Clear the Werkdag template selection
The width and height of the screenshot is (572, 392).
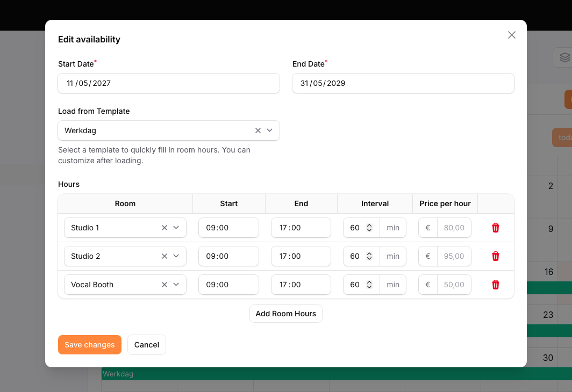(x=258, y=130)
